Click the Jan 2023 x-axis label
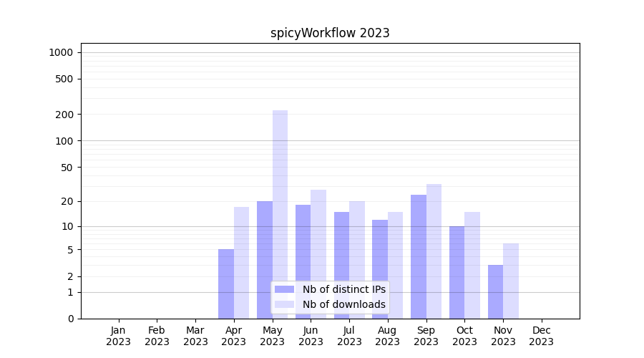644x358 pixels. pos(119,336)
